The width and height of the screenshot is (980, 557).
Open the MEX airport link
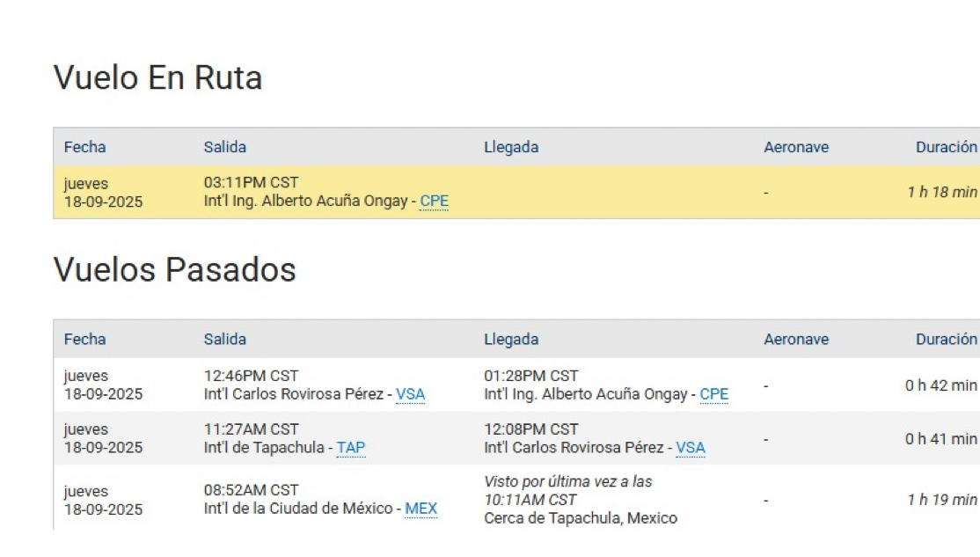[x=421, y=509]
